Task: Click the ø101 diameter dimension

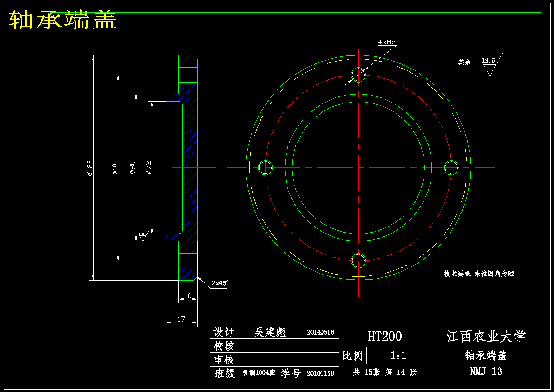Action: (x=115, y=168)
